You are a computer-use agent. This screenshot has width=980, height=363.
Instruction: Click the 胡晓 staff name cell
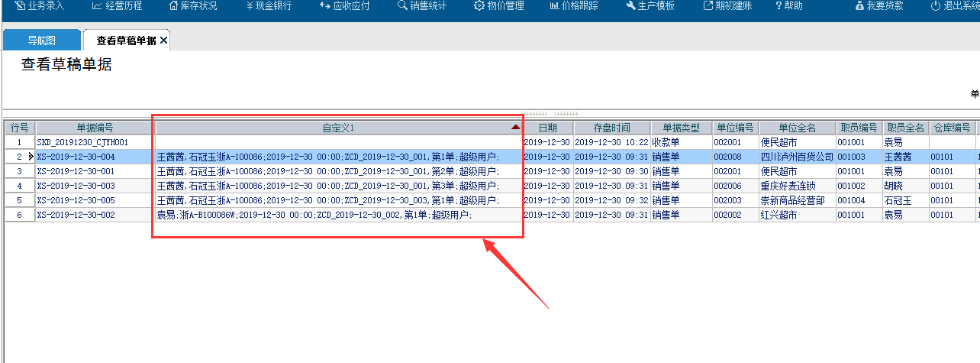click(906, 186)
